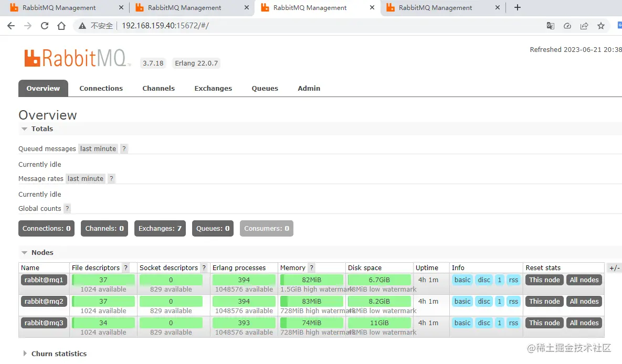The width and height of the screenshot is (622, 364).
Task: Open the Admin tab
Action: pyautogui.click(x=309, y=89)
